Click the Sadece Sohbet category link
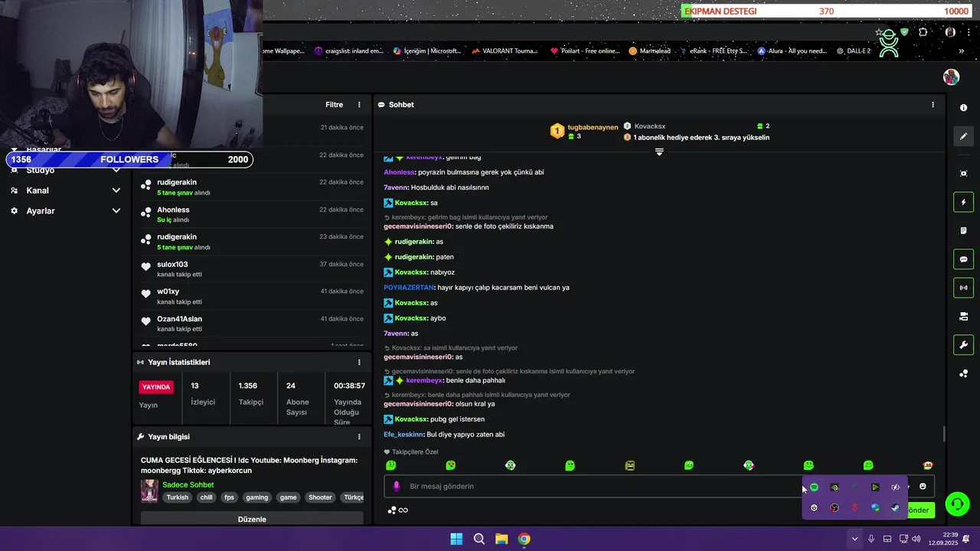980x551 pixels. point(188,484)
